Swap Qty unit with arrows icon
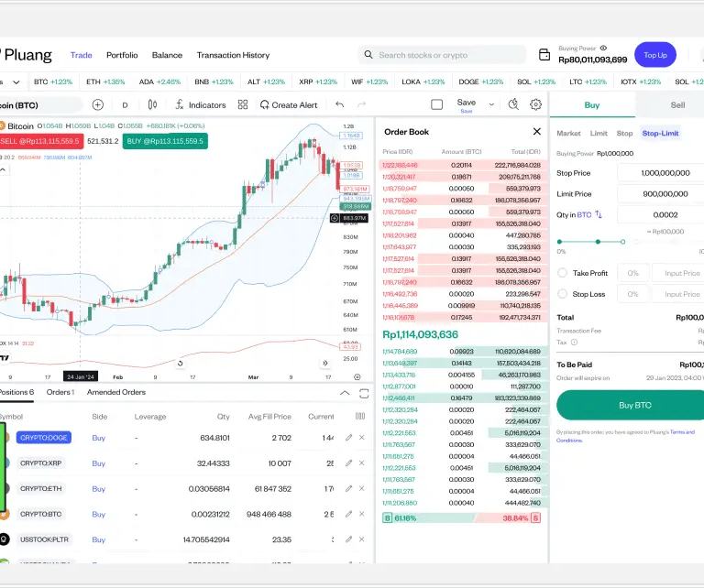The image size is (704, 588). click(599, 214)
